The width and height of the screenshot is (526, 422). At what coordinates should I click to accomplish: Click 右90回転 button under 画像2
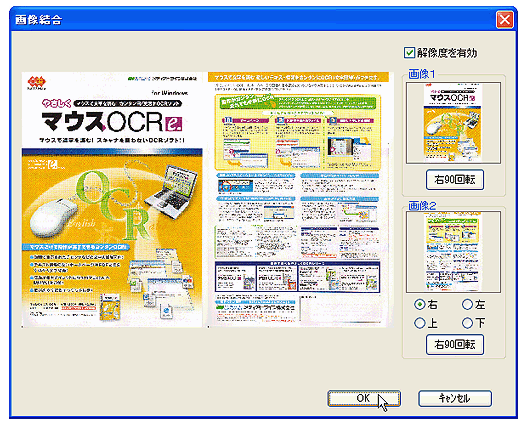(x=455, y=344)
